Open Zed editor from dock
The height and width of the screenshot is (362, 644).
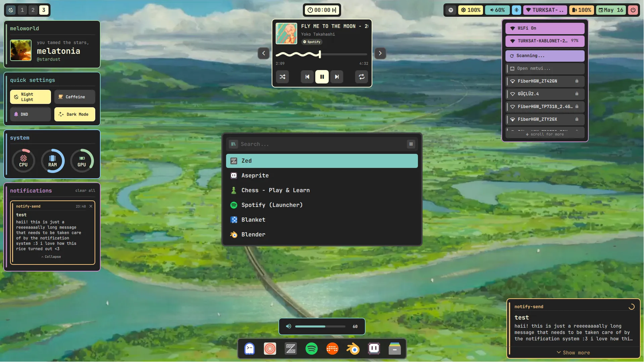(291, 349)
